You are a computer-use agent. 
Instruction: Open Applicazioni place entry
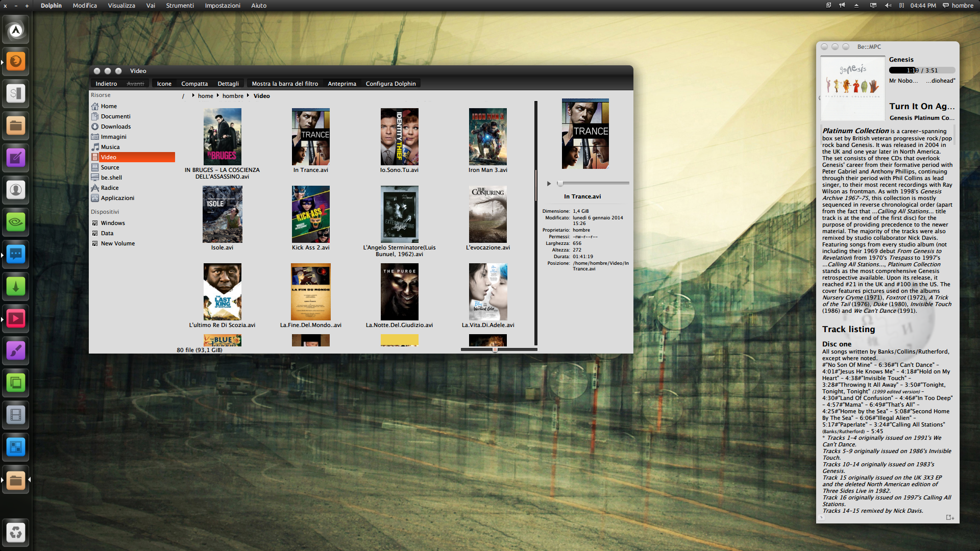[x=117, y=198]
